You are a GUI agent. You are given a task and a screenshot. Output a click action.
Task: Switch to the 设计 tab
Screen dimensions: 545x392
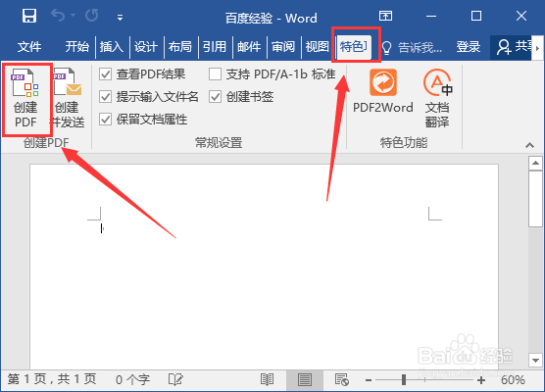coord(146,47)
